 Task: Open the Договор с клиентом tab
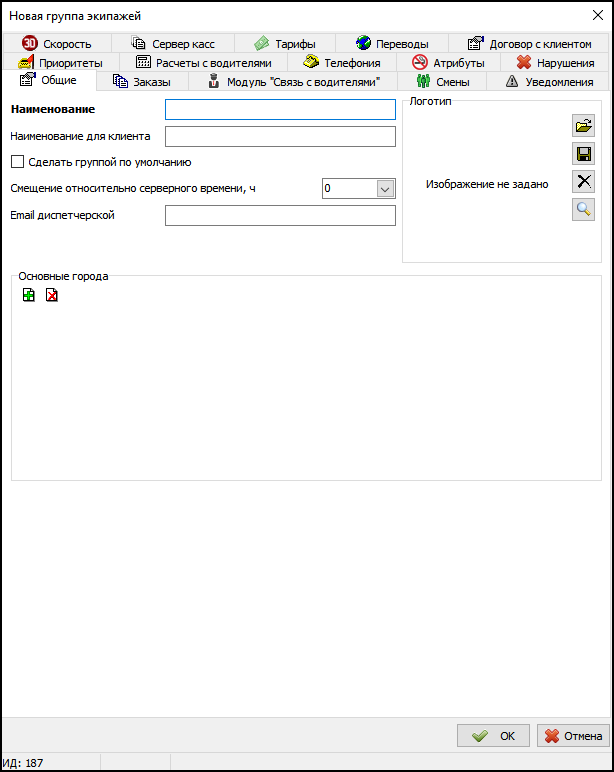tap(529, 44)
